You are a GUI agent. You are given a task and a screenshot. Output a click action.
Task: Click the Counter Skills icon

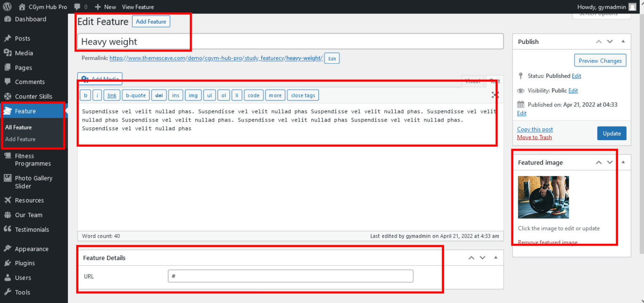point(8,96)
